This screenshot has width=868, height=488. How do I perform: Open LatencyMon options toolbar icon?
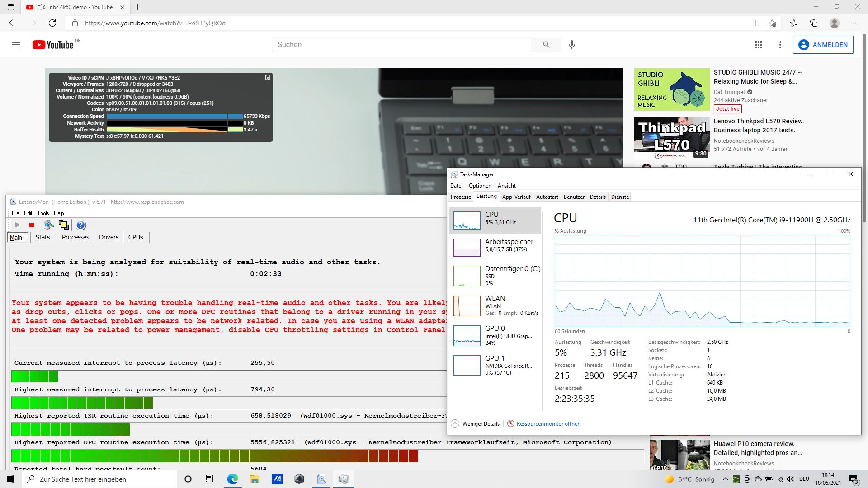[48, 225]
